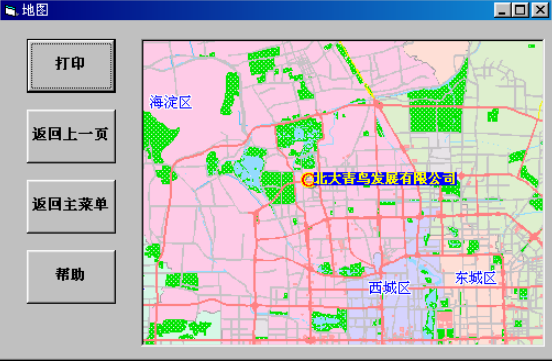
Task: Click the window system icon beside 地图 title
Action: click(x=10, y=10)
